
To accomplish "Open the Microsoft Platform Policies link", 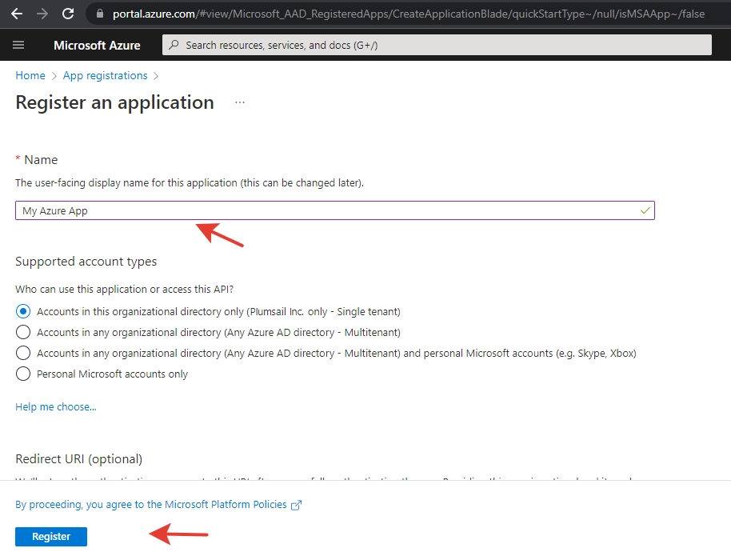I will [x=150, y=505].
